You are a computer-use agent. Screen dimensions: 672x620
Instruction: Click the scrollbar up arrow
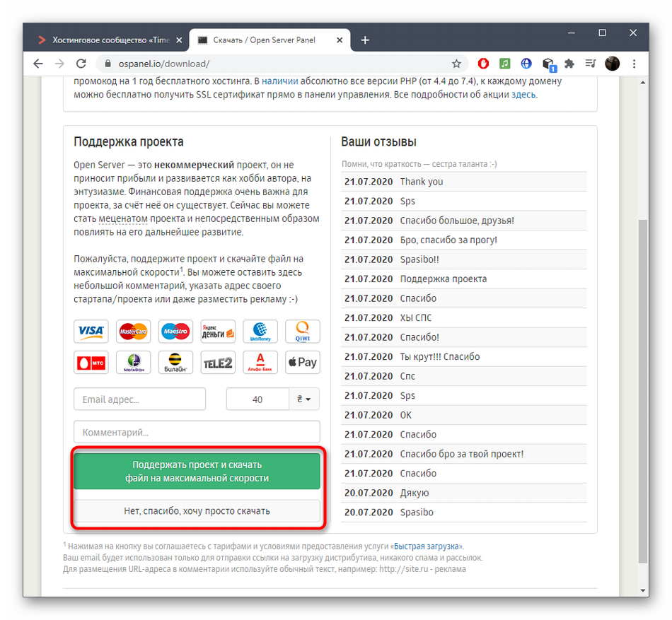(x=642, y=82)
